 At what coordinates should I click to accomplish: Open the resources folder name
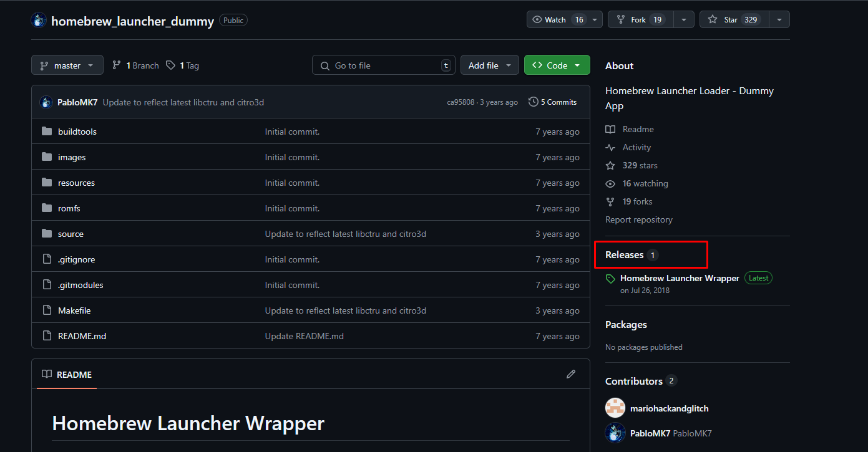tap(77, 183)
